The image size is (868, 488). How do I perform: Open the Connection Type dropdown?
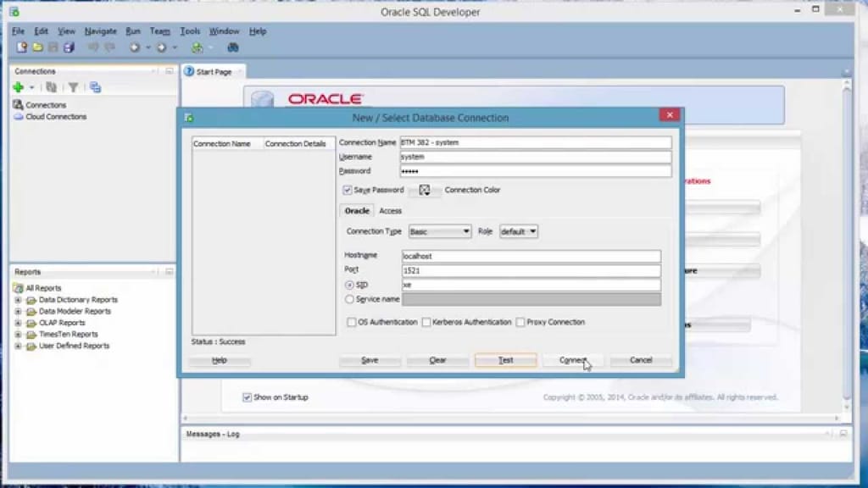439,230
